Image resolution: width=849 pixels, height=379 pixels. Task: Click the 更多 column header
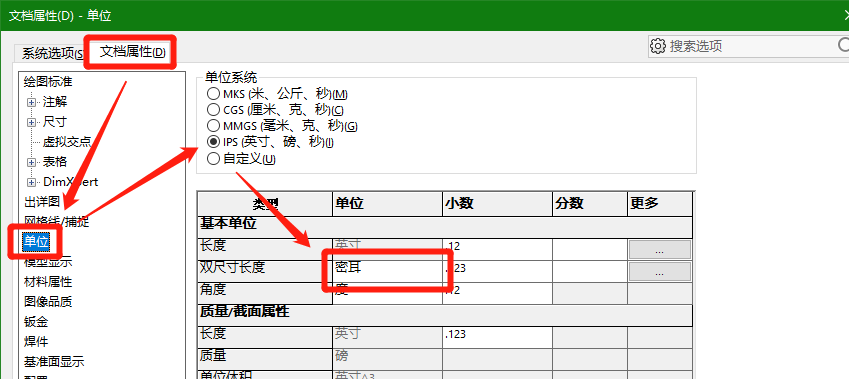point(659,203)
